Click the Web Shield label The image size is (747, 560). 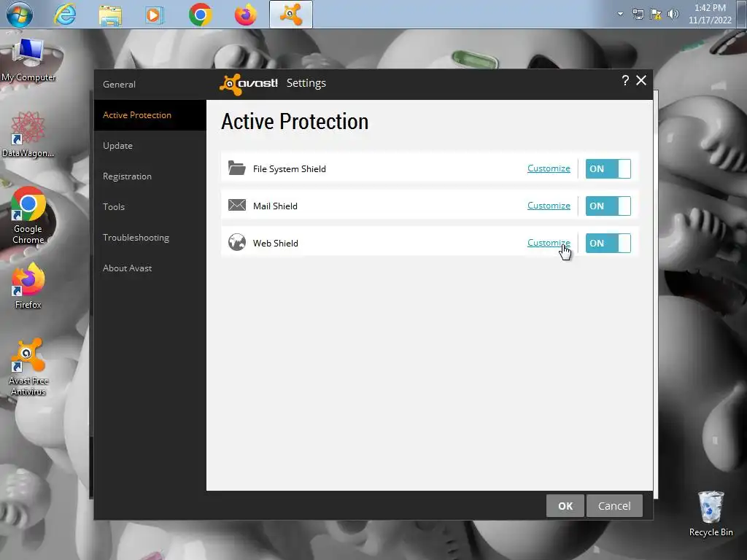[275, 244]
